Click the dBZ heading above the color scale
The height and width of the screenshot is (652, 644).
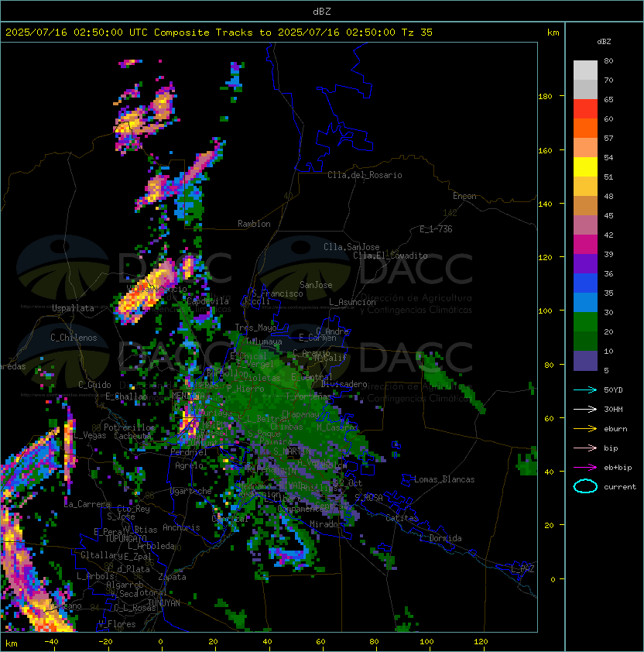[604, 42]
